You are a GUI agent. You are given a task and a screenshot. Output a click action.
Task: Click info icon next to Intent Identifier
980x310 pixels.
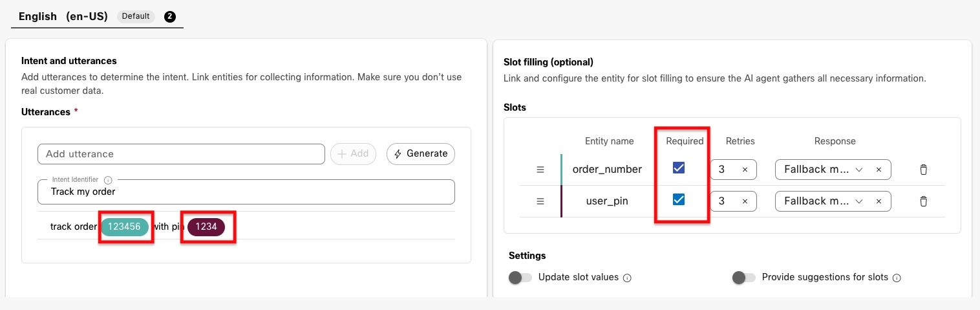(x=108, y=180)
